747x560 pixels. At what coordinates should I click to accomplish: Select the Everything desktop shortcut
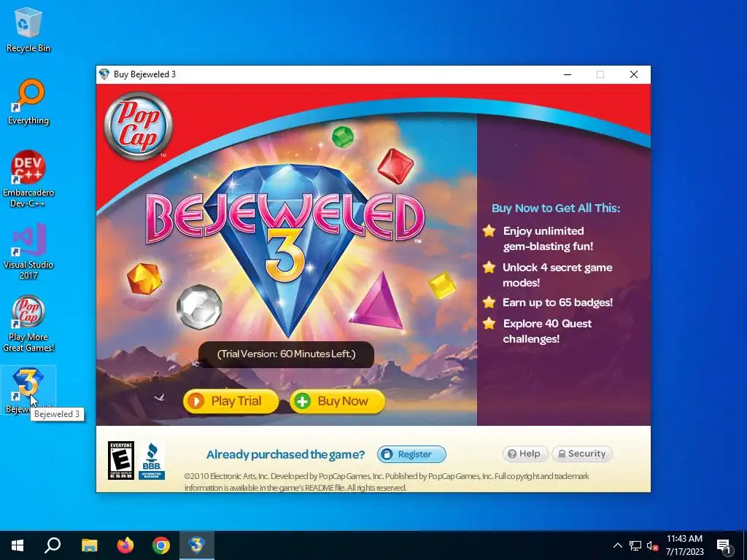[28, 102]
